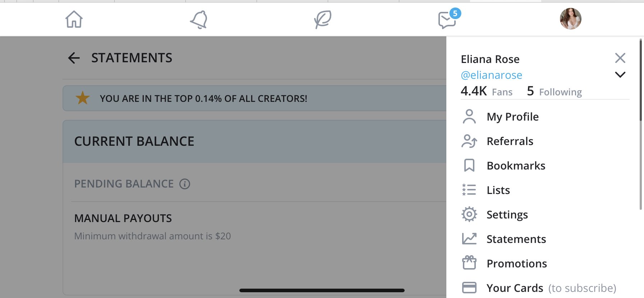Open the Settings gear icon

(x=469, y=214)
